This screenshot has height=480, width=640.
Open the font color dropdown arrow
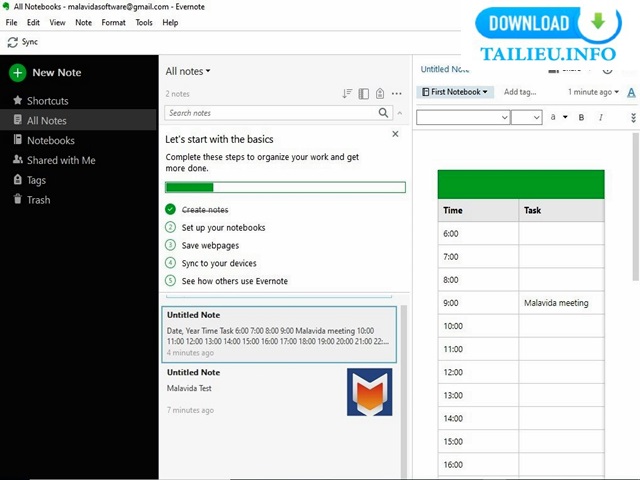[x=565, y=117]
